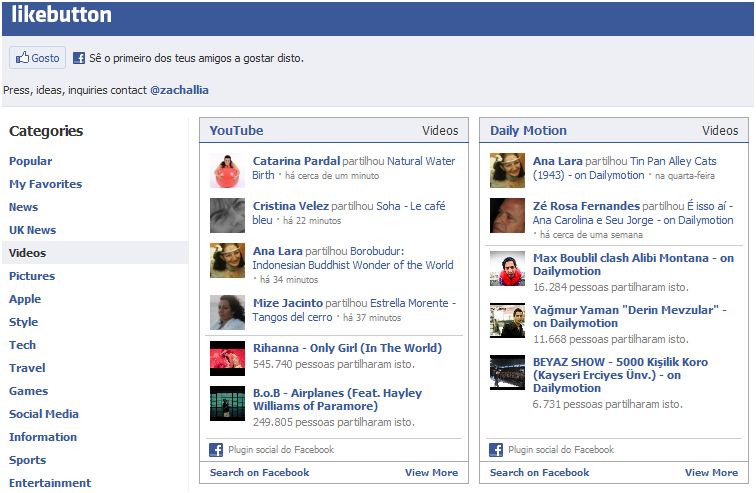Open Zé Rosa Fernandes profile link
The image size is (756, 493).
coord(586,206)
